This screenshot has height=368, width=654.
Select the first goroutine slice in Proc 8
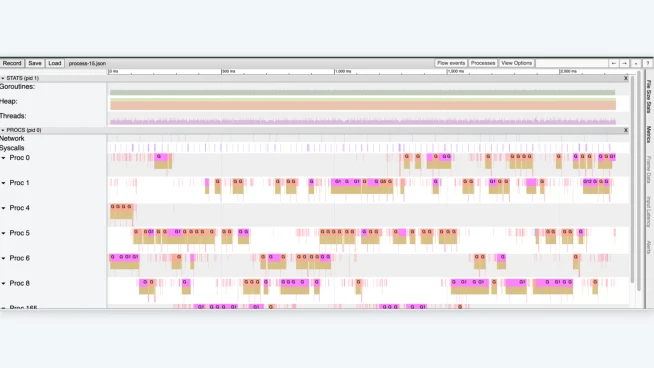tap(144, 282)
